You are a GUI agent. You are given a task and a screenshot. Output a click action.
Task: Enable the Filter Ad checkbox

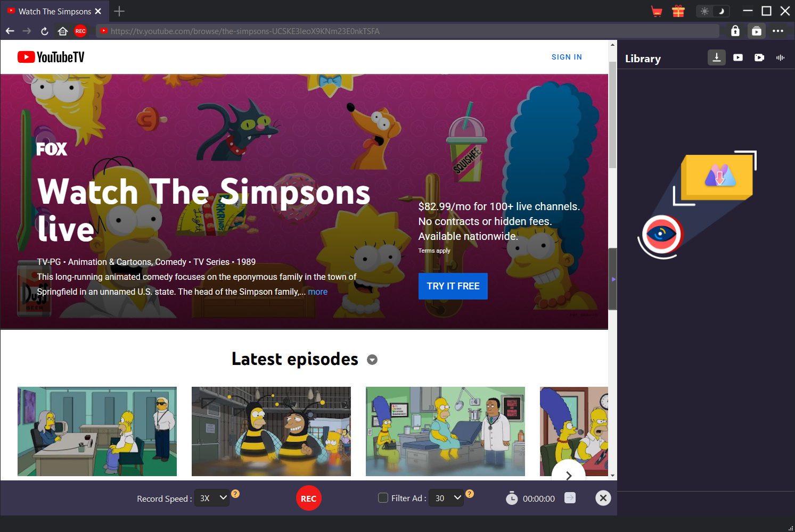[x=383, y=498]
